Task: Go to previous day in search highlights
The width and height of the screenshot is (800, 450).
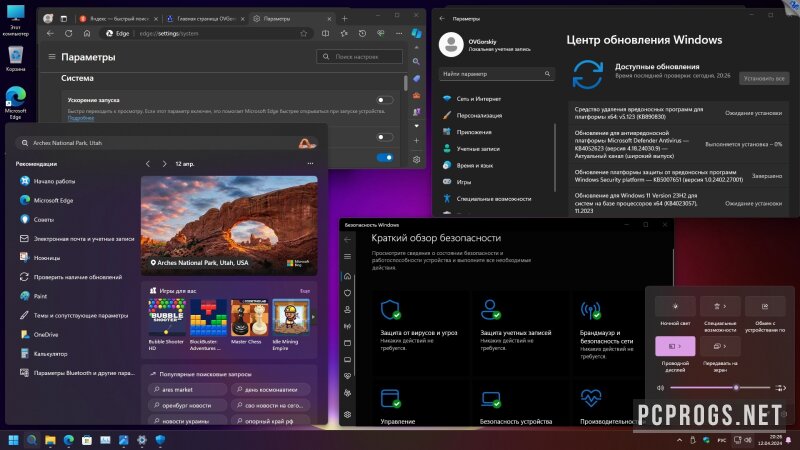Action: click(x=148, y=164)
